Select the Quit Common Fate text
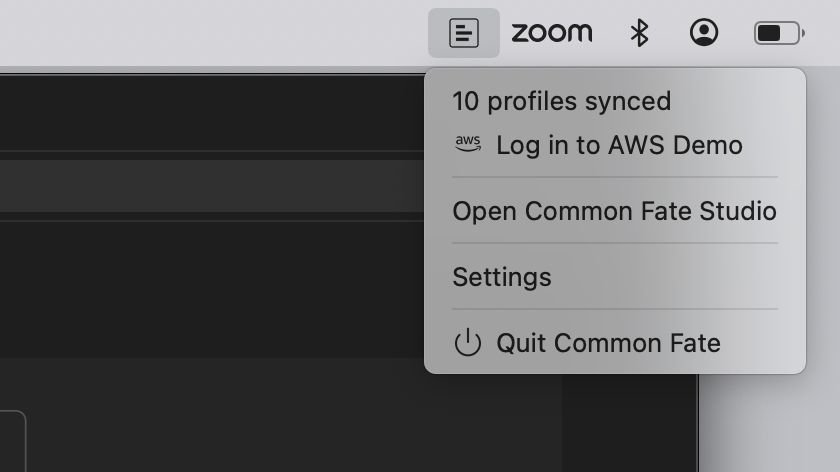 (x=609, y=343)
